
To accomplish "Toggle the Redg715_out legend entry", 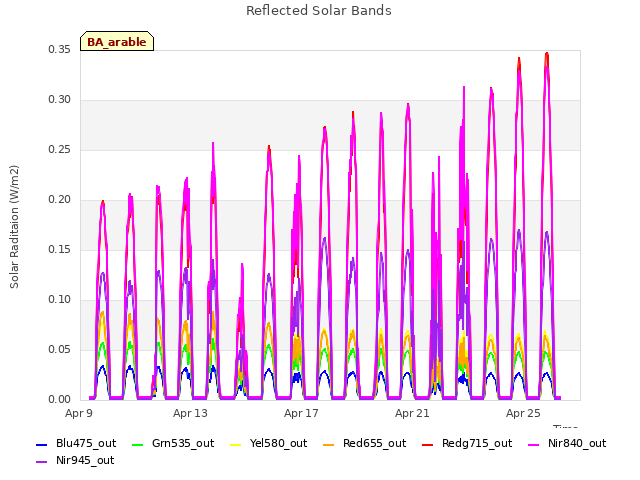I will (x=467, y=443).
